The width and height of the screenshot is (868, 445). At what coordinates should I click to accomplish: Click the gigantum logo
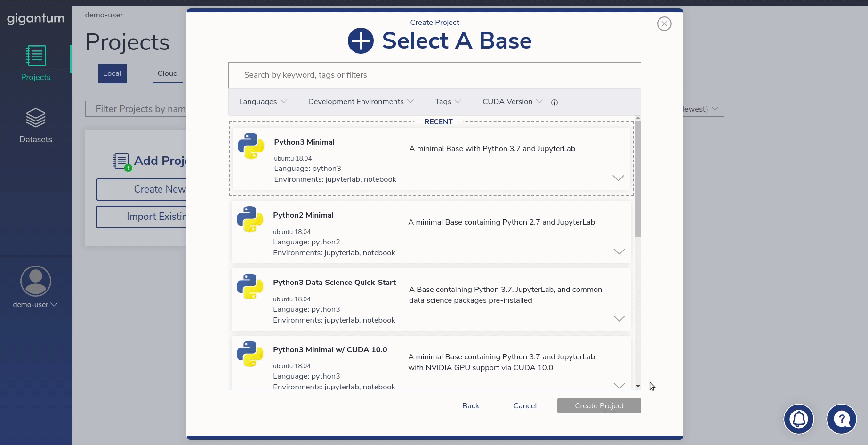click(36, 19)
